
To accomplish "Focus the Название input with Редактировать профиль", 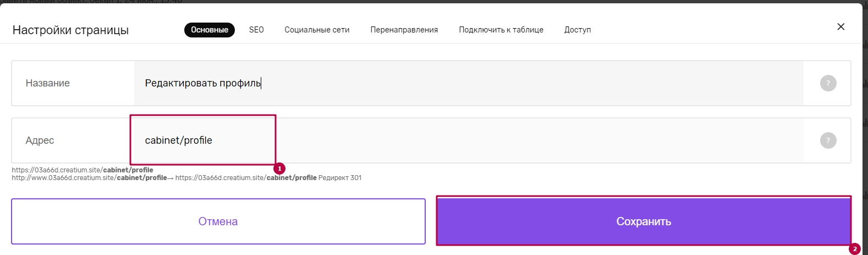I will click(469, 83).
